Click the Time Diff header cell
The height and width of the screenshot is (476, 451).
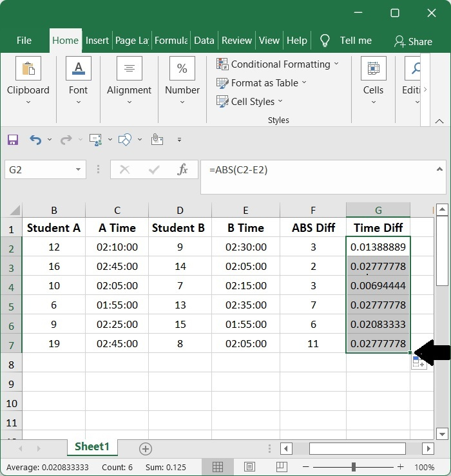click(378, 227)
